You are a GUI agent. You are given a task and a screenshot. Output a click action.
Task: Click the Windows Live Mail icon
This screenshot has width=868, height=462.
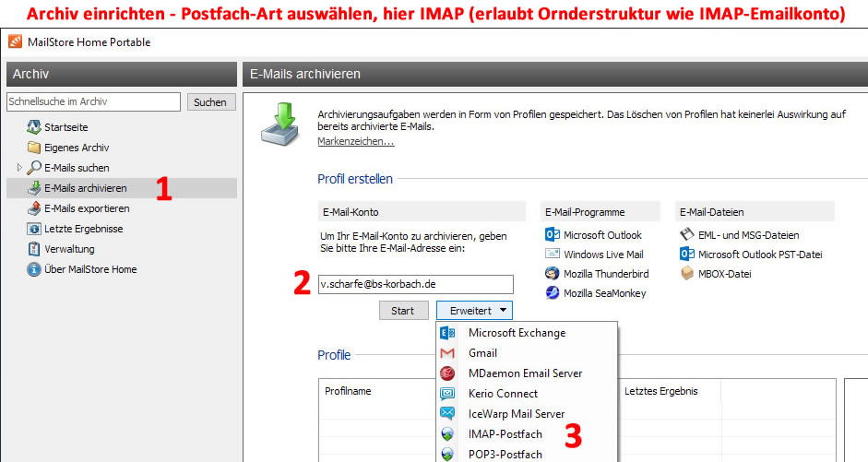(x=552, y=254)
